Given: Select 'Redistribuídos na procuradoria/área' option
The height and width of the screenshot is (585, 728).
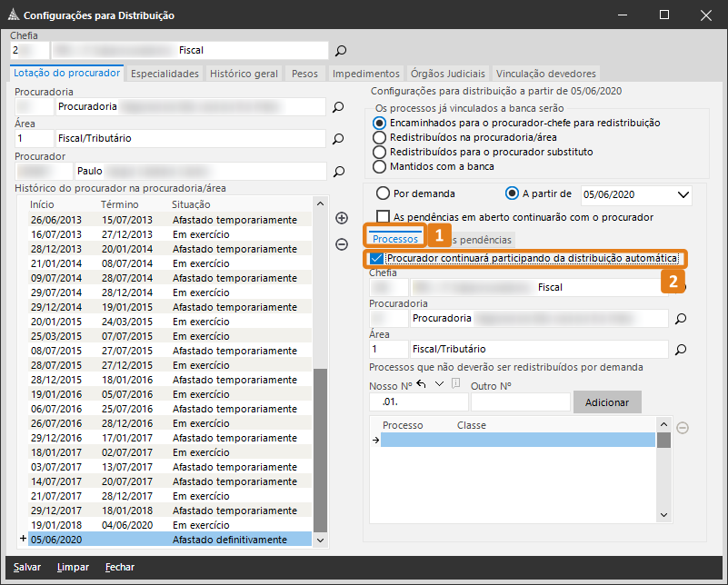Looking at the screenshot, I should tap(380, 137).
